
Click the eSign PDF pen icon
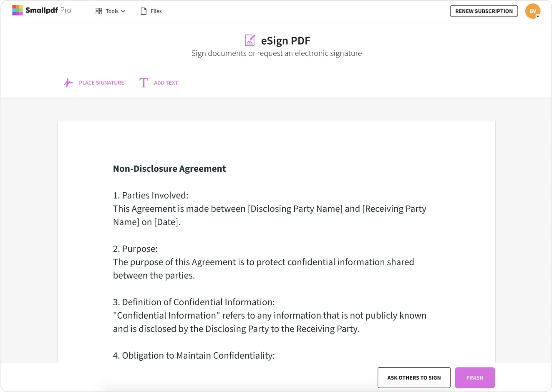point(250,40)
